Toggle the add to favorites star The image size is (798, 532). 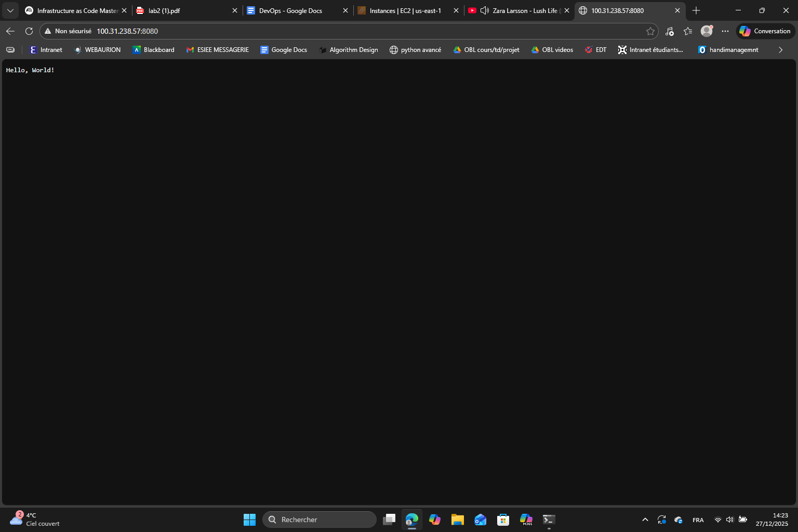pyautogui.click(x=650, y=31)
